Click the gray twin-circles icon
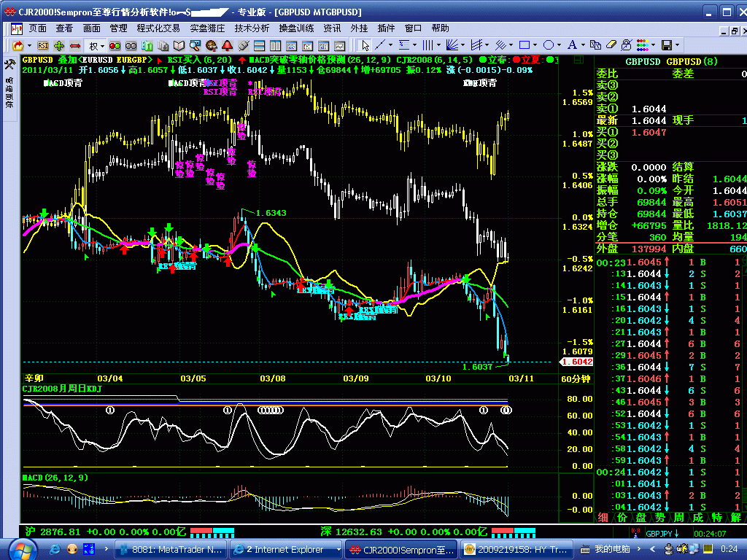 pyautogui.click(x=131, y=46)
